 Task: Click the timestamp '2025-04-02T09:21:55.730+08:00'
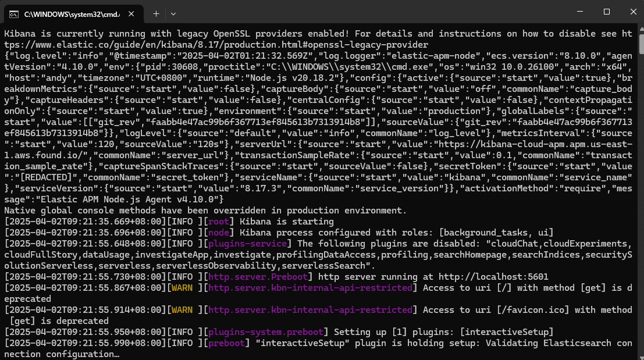(86, 277)
